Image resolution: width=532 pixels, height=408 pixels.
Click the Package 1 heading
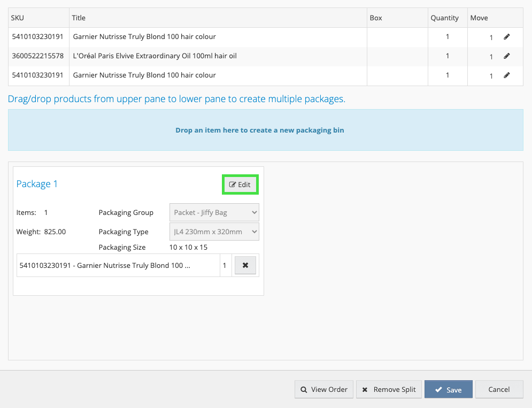pos(37,184)
